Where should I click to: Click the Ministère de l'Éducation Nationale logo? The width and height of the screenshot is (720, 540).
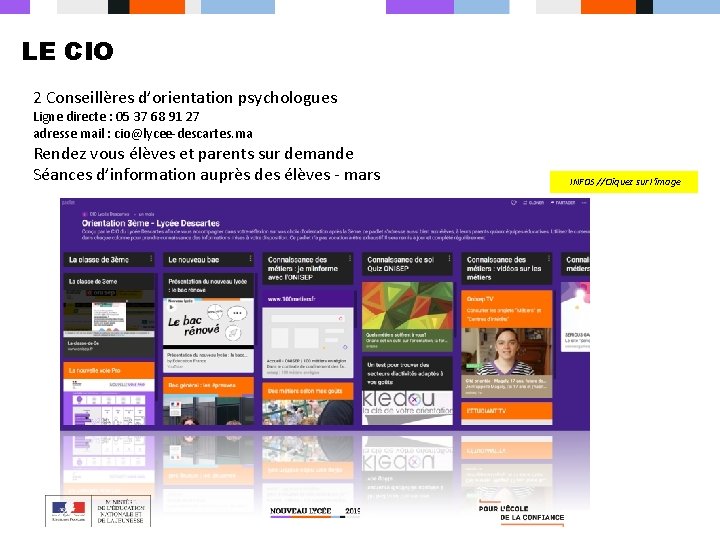point(98,511)
